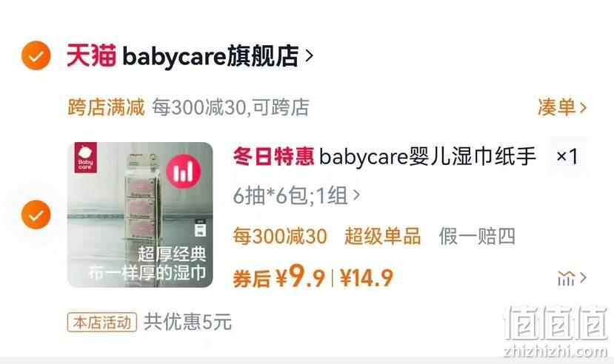Click the Babycare brand logo on image

point(86,157)
